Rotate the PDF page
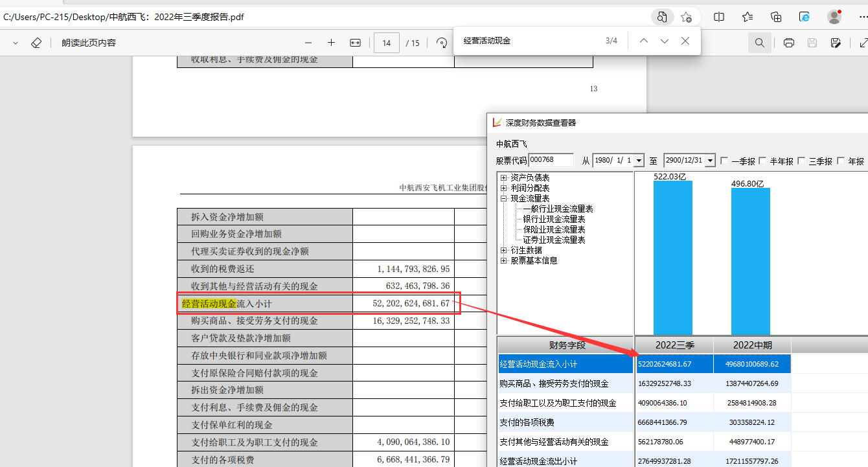This screenshot has width=868, height=467. point(442,43)
